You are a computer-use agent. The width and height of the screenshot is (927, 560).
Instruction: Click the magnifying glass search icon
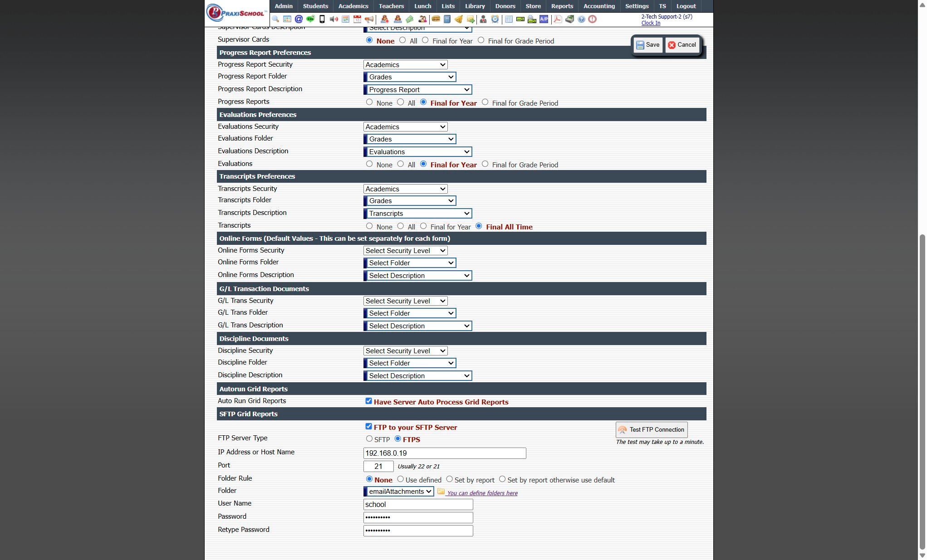tap(275, 19)
